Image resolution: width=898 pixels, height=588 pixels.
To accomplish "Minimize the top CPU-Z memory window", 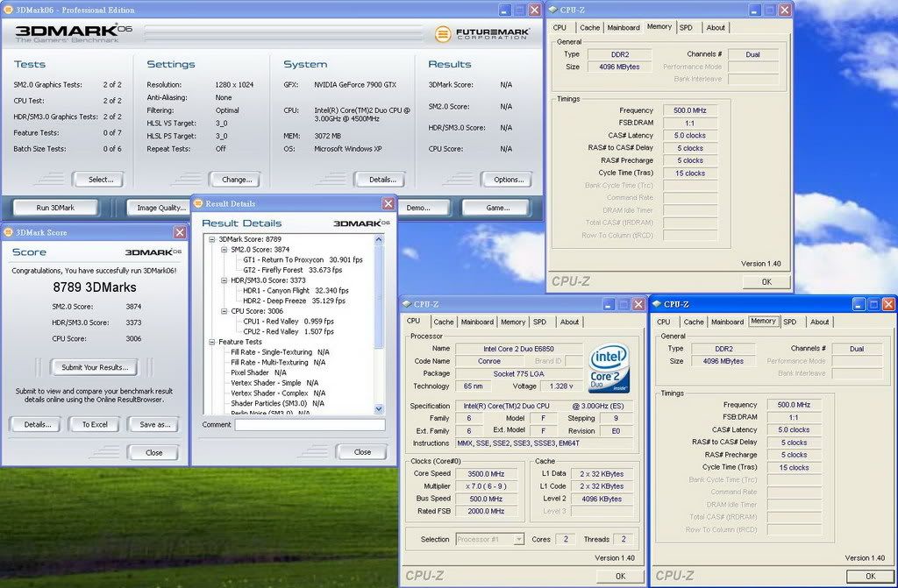I will (x=755, y=10).
